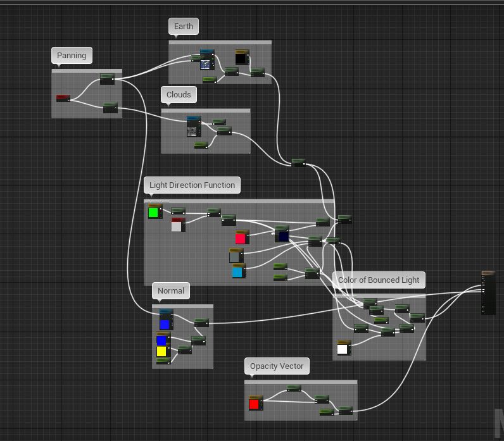Select green color node in Light Direction Function

point(153,213)
